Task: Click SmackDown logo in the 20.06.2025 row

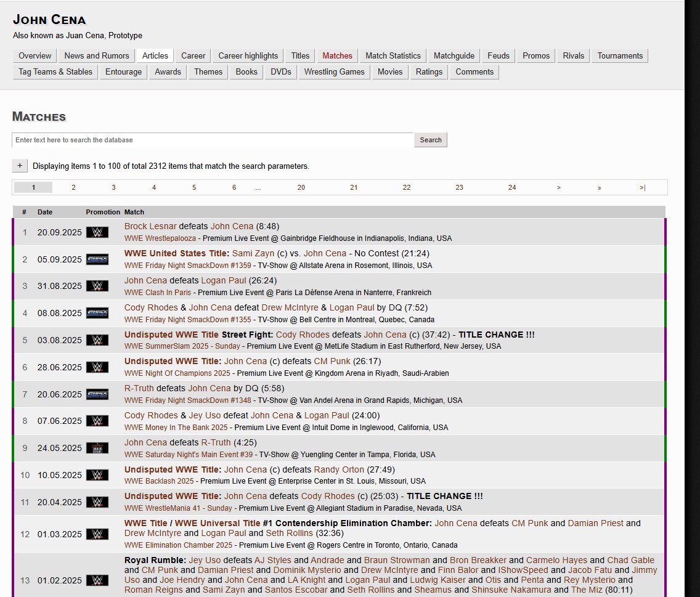Action: (x=97, y=394)
